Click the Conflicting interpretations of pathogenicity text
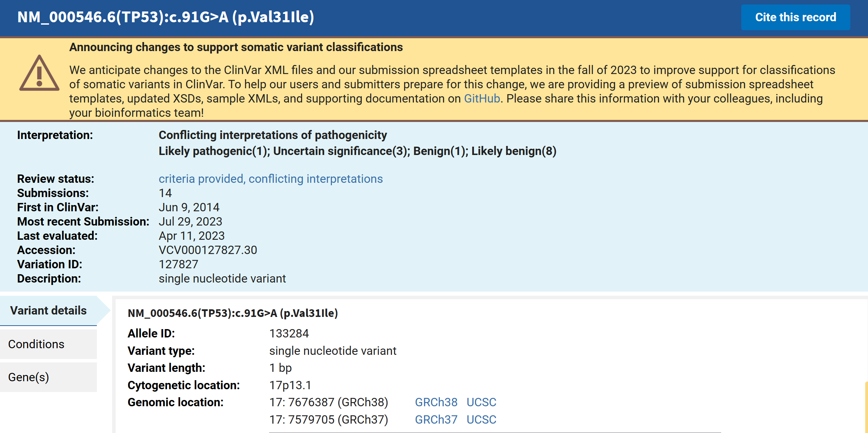The height and width of the screenshot is (433, 868). coord(273,135)
